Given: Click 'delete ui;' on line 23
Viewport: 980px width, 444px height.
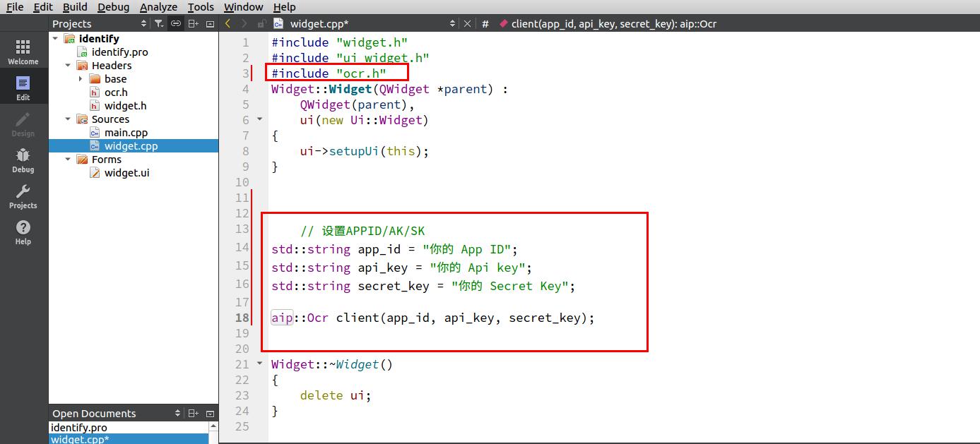Looking at the screenshot, I should pos(336,395).
